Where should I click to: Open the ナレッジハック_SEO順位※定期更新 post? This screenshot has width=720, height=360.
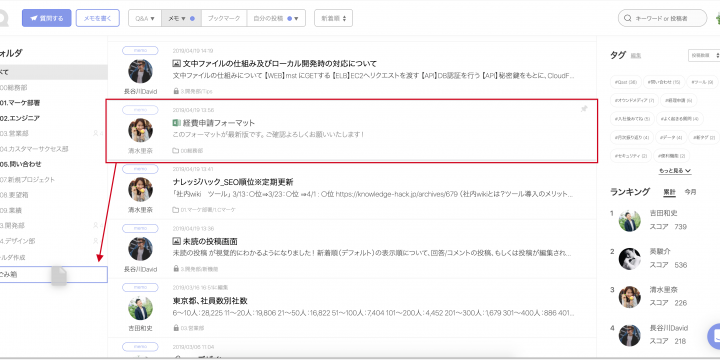pyautogui.click(x=233, y=182)
